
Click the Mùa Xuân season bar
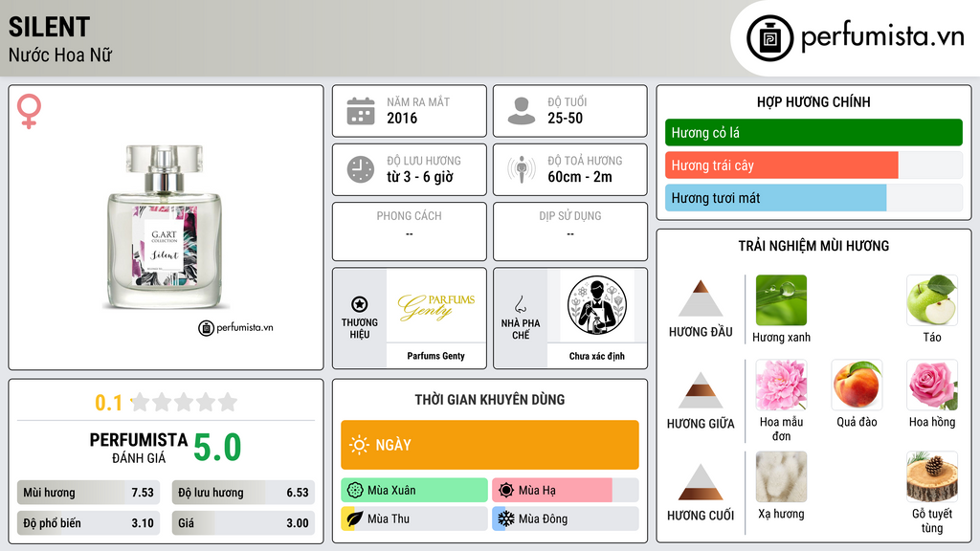point(414,490)
